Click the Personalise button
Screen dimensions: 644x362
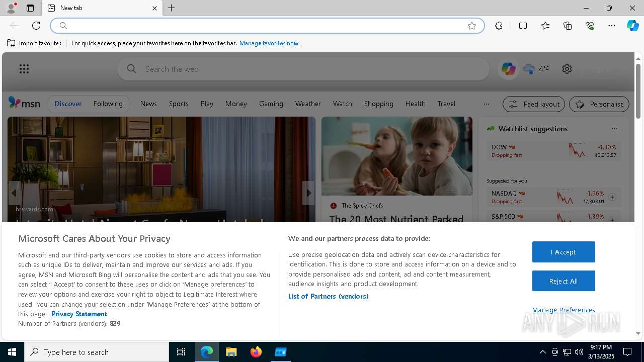[599, 104]
